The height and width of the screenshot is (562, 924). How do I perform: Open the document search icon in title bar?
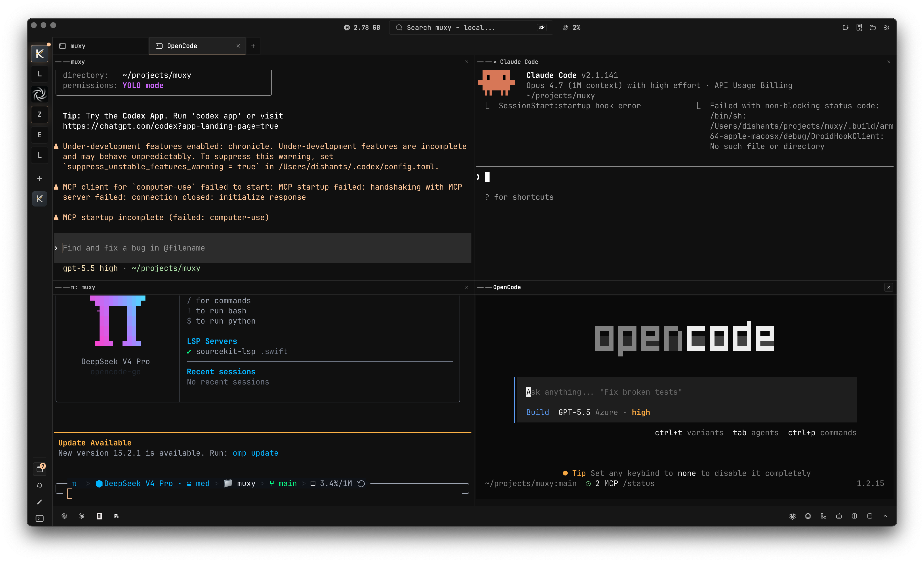(859, 27)
